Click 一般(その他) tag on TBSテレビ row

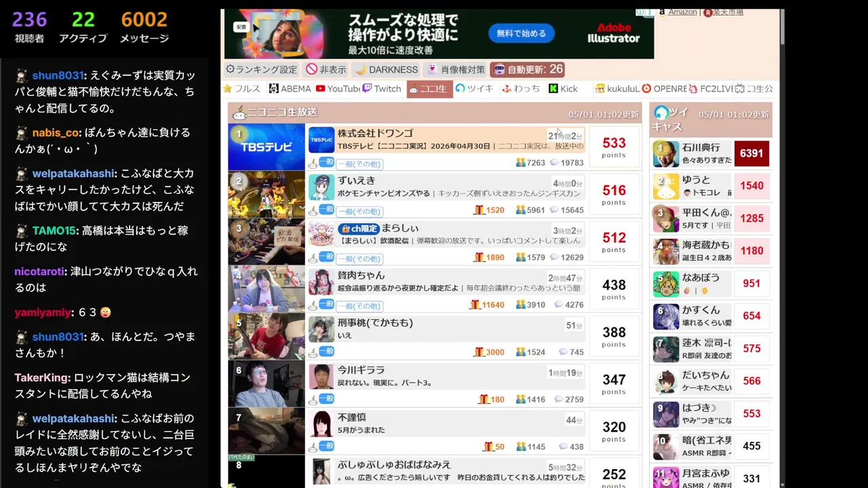click(359, 164)
